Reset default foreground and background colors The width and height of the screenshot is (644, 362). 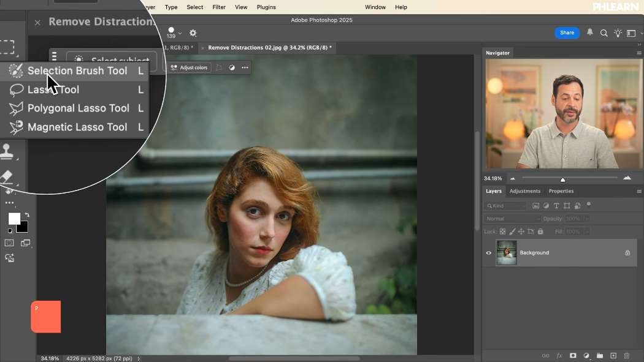click(x=10, y=231)
